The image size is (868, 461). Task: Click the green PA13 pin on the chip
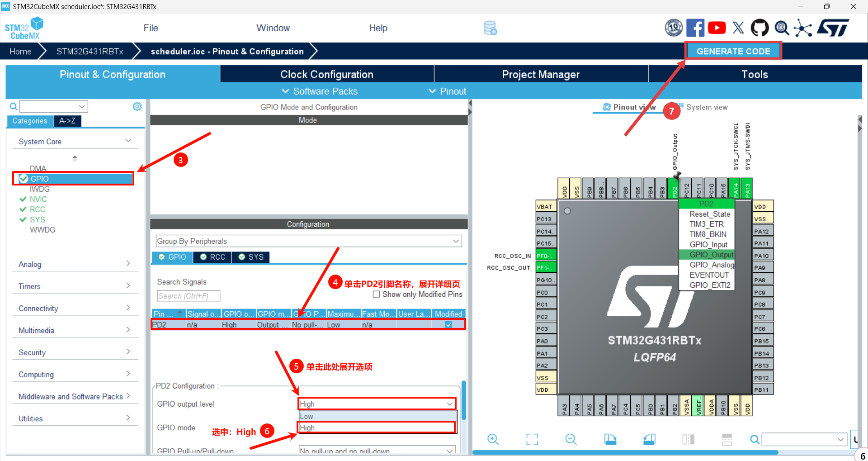747,189
